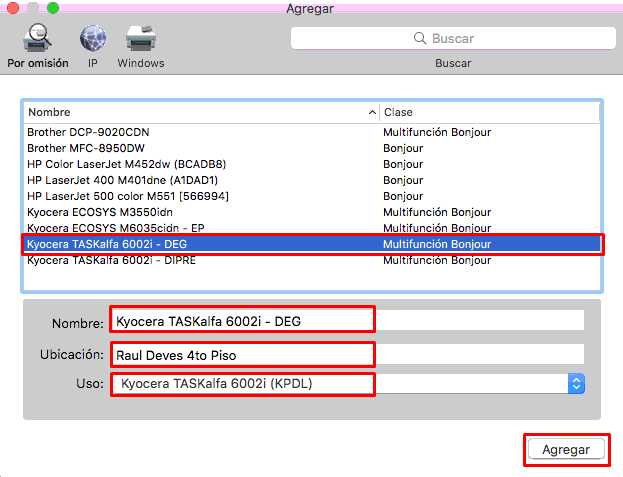Viewport: 623px width, 477px height.
Task: Click the blue Uso dropdown stepper arrows
Action: (x=576, y=384)
